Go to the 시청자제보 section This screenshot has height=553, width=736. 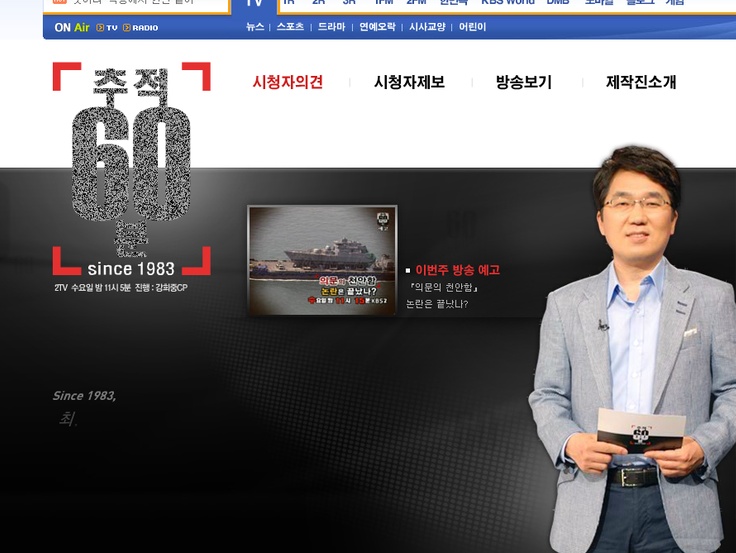409,82
